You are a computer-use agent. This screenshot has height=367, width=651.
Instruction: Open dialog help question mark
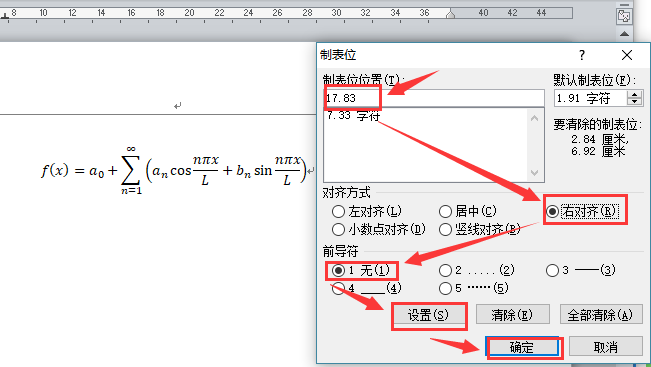point(582,55)
